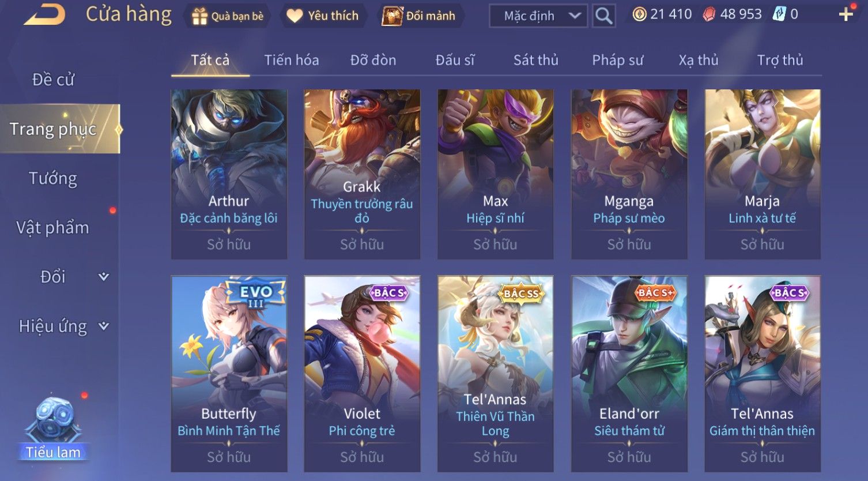Switch to the Pháp sư tab

click(618, 60)
